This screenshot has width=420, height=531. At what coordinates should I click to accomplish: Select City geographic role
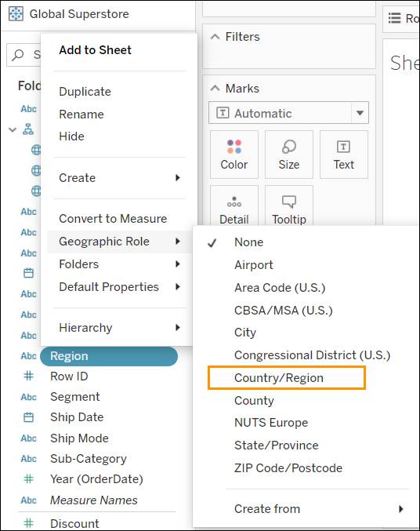click(x=245, y=333)
